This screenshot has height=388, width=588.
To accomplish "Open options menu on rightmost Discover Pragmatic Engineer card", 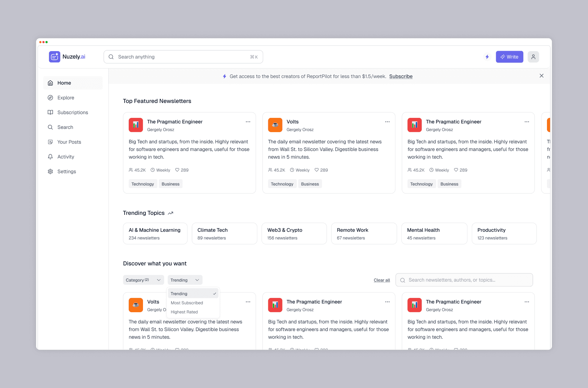I will [x=527, y=302].
